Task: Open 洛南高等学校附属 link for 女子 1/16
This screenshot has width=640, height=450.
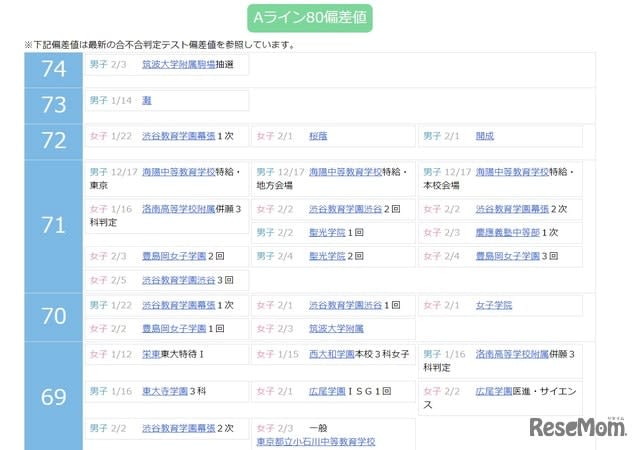Action: tap(179, 209)
